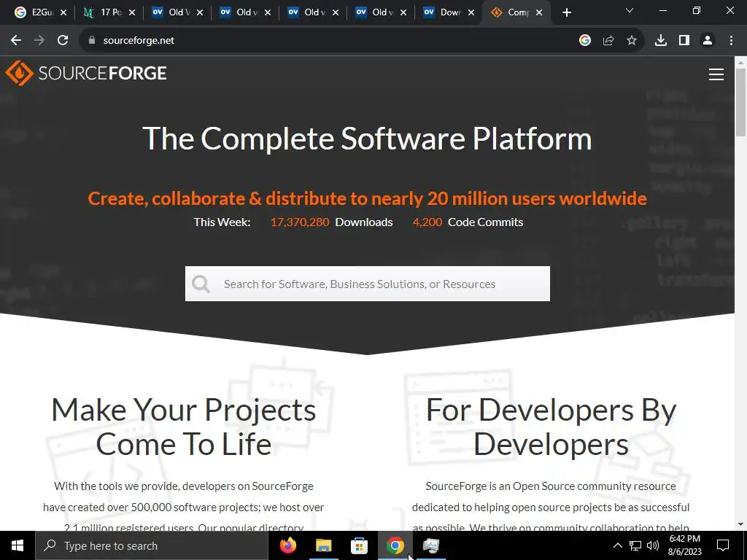
Task: Close the 17 Po tab
Action: tap(132, 12)
